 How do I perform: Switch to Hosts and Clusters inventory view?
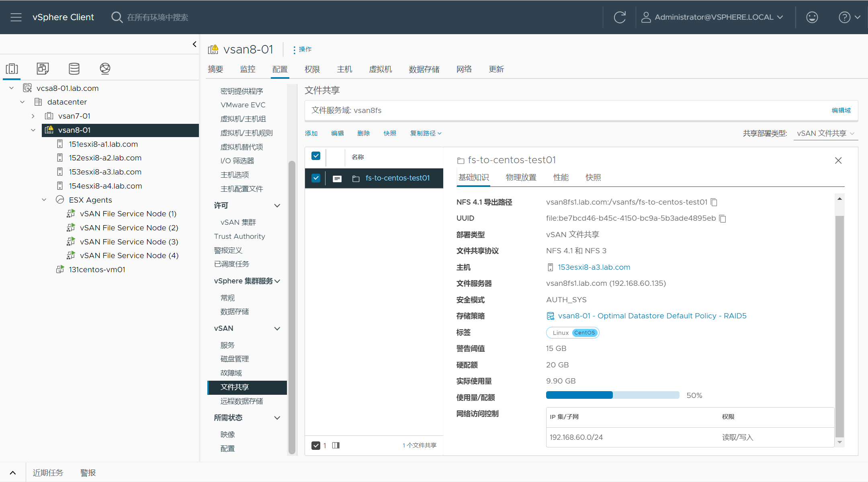click(x=12, y=69)
